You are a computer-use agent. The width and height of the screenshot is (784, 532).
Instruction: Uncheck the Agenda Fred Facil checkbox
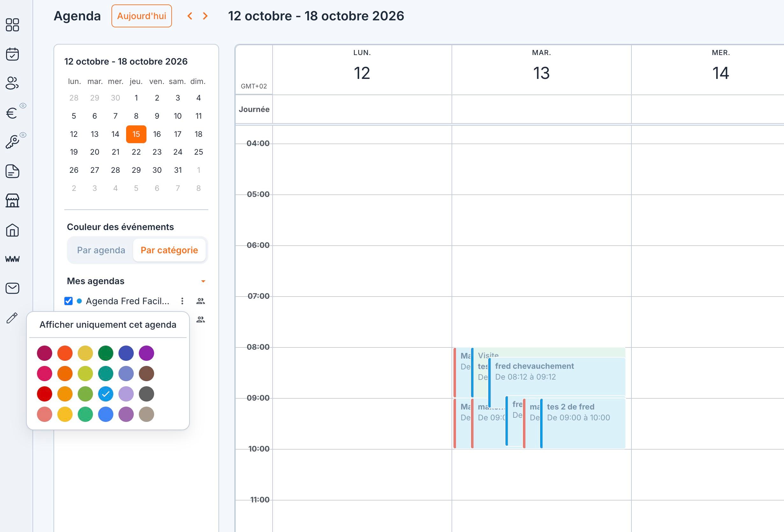click(68, 301)
